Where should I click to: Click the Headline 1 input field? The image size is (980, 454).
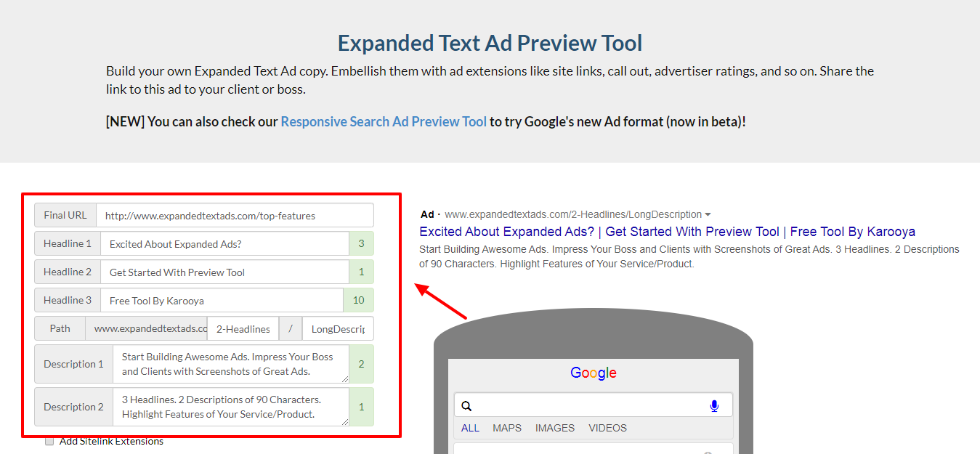click(x=225, y=244)
